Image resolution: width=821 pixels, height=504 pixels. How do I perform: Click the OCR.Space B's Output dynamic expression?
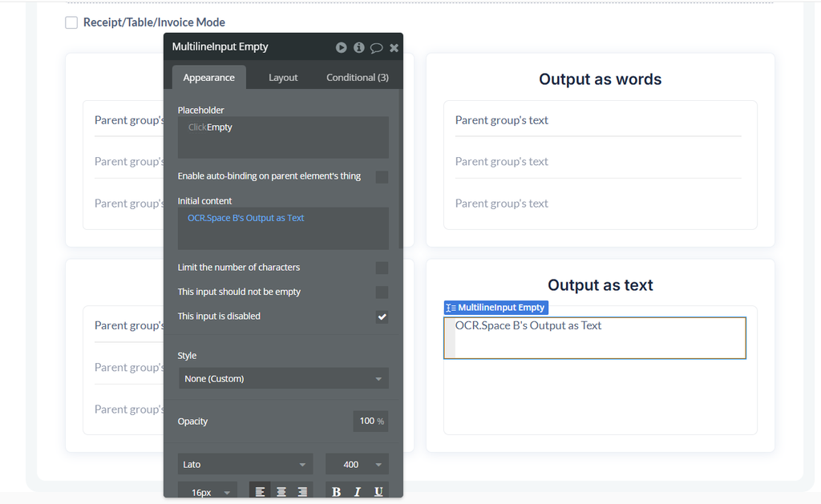coord(245,217)
